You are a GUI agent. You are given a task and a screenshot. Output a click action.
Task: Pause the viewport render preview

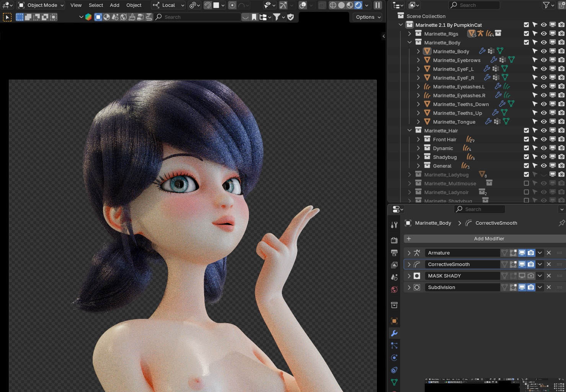coord(378,5)
